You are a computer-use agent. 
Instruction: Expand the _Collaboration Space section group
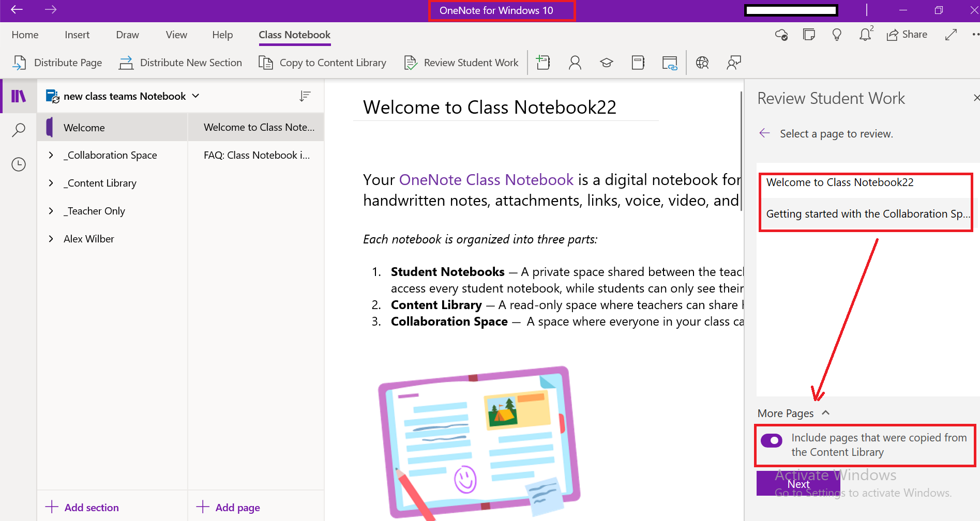[x=51, y=155]
